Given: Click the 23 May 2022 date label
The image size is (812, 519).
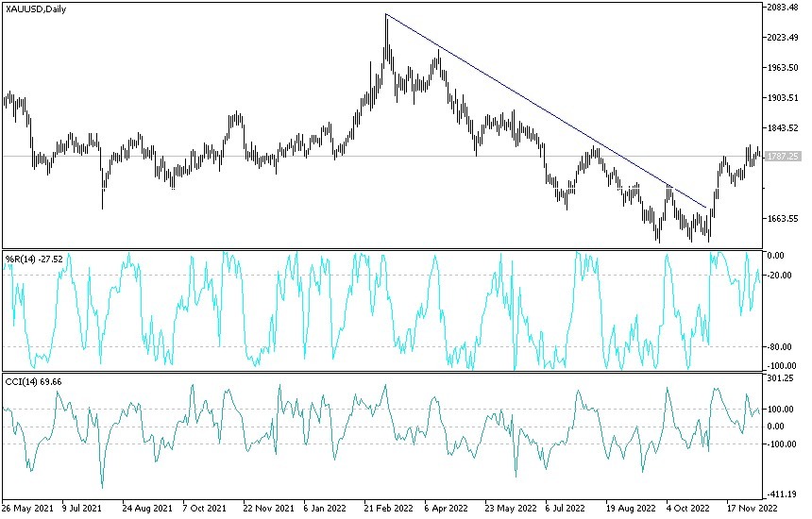Looking at the screenshot, I should (x=511, y=508).
